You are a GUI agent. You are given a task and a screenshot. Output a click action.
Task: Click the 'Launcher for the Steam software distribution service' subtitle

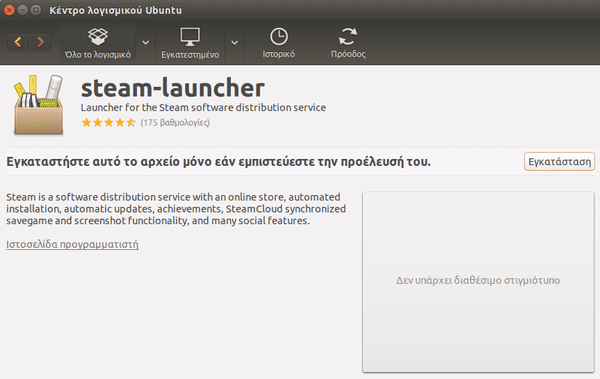pos(203,108)
